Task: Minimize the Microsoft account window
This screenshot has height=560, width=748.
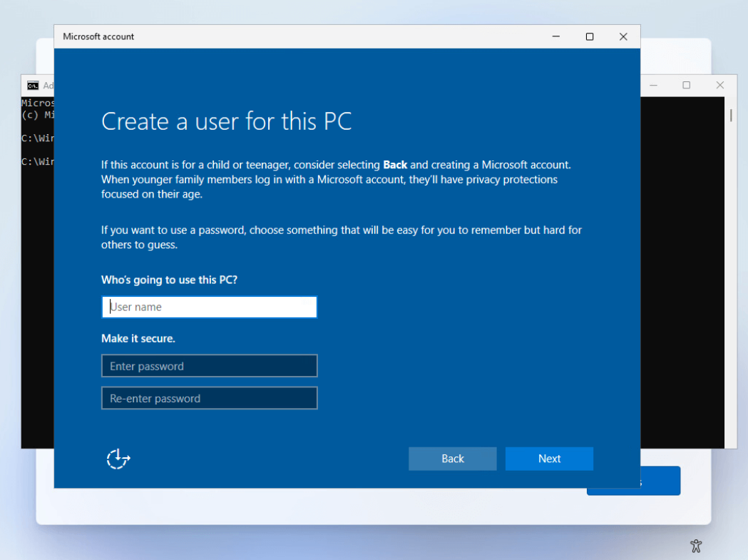Action: [x=555, y=37]
